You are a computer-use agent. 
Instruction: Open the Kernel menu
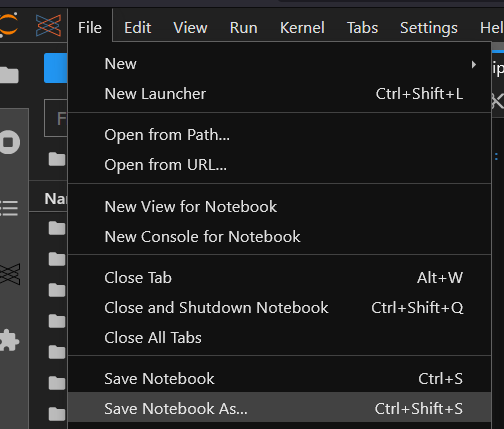tap(302, 28)
